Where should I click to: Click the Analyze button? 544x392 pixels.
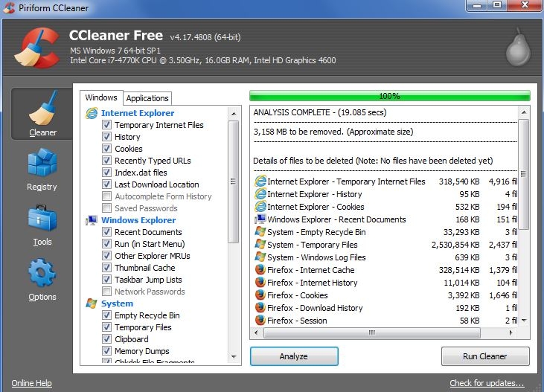294,356
